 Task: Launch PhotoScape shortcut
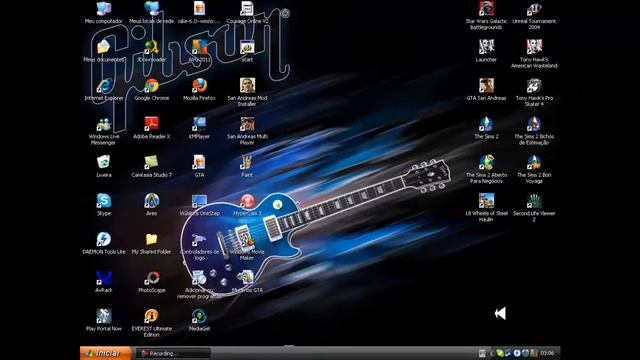click(x=151, y=277)
